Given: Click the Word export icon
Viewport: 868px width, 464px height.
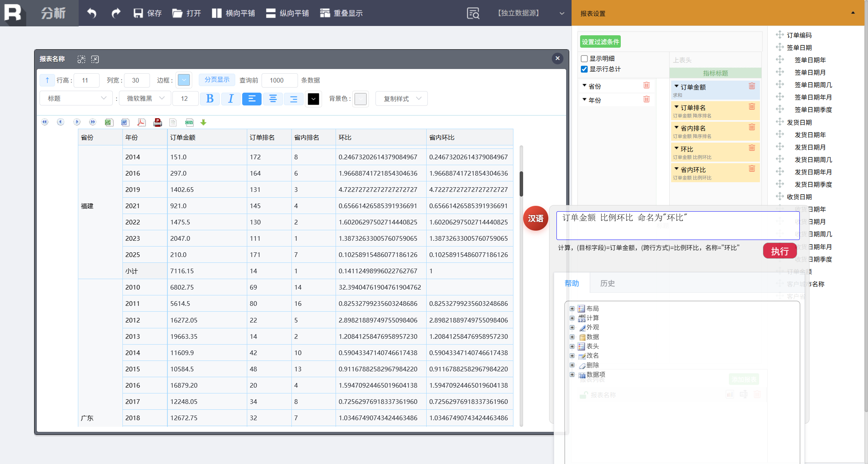Looking at the screenshot, I should (124, 122).
